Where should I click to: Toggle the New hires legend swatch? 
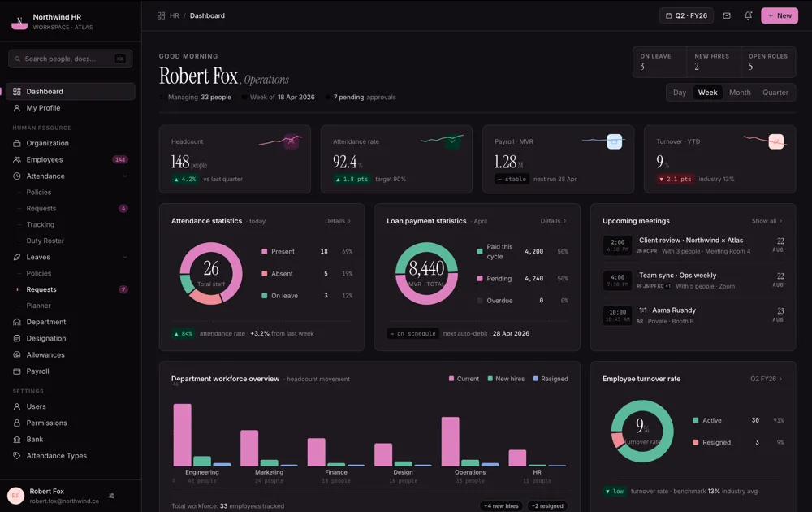(x=490, y=379)
